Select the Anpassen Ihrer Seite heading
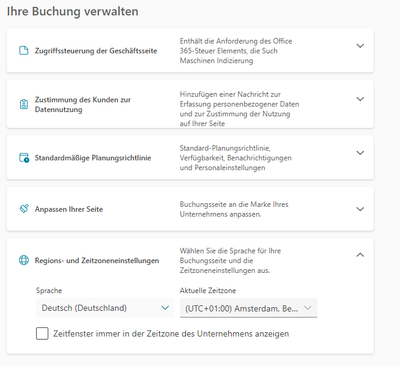The width and height of the screenshot is (400, 366). click(69, 209)
